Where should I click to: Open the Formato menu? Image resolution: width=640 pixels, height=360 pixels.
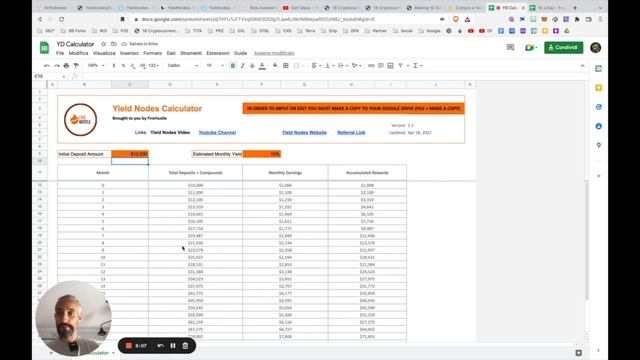pos(153,53)
